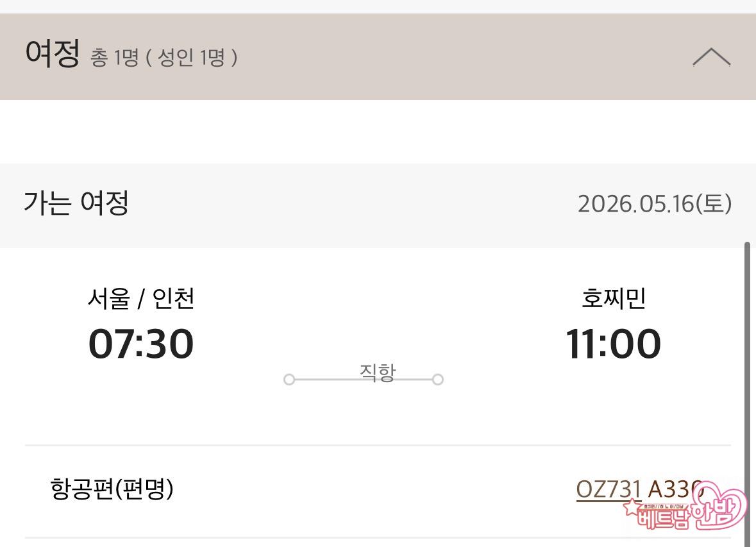
Task: Click the 가는 여정 section heading
Action: 76,203
